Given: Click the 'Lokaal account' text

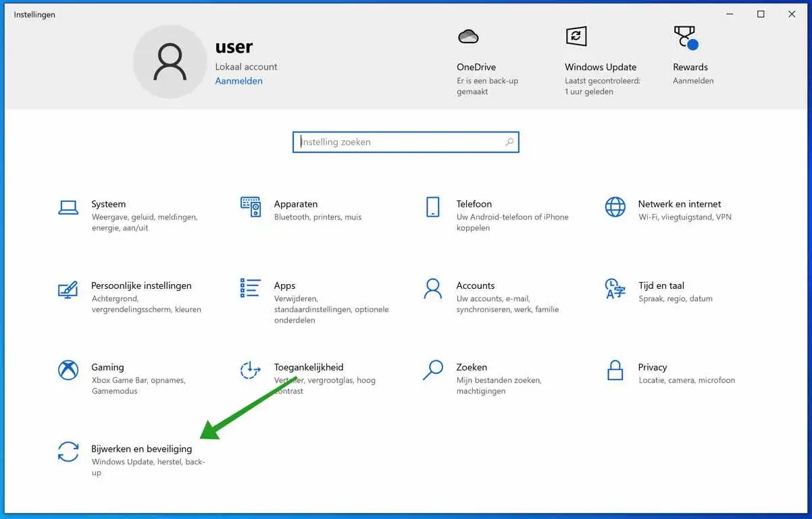Looking at the screenshot, I should click(x=246, y=67).
